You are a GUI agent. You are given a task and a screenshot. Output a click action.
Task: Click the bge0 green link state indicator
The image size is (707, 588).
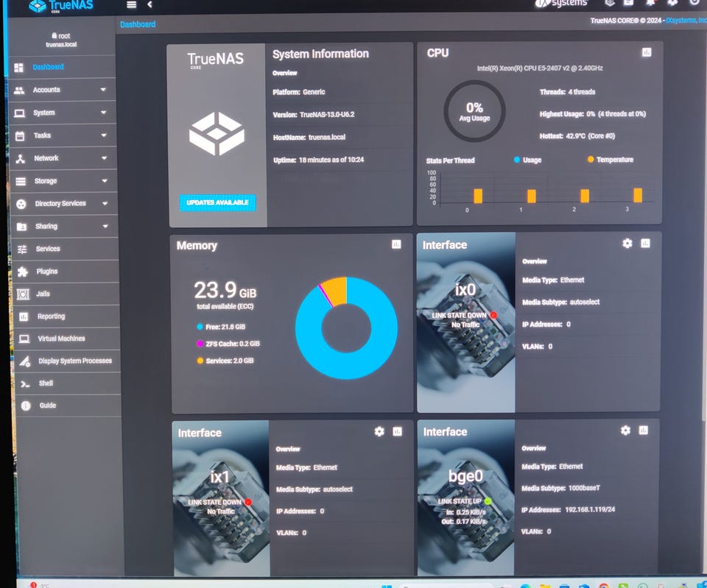(488, 500)
